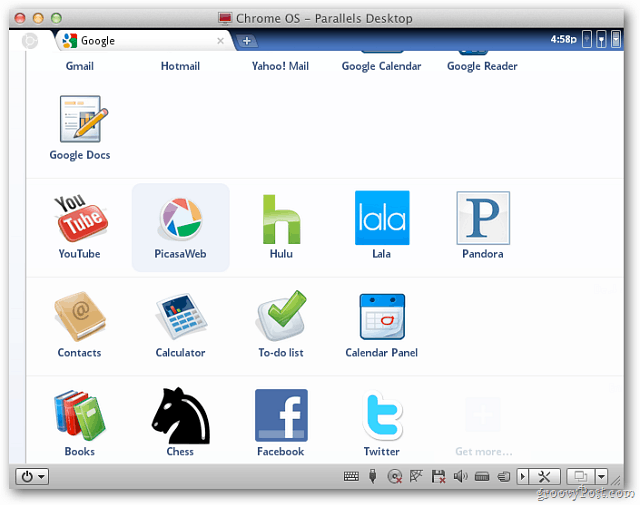Image resolution: width=640 pixels, height=505 pixels.
Task: Open the Contacts address book icon
Action: [80, 316]
